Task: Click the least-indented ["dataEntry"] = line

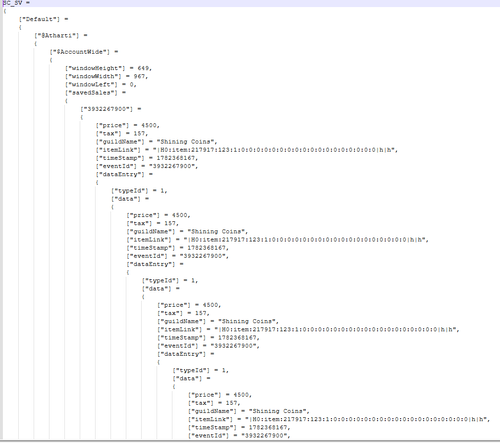Action: [x=124, y=174]
